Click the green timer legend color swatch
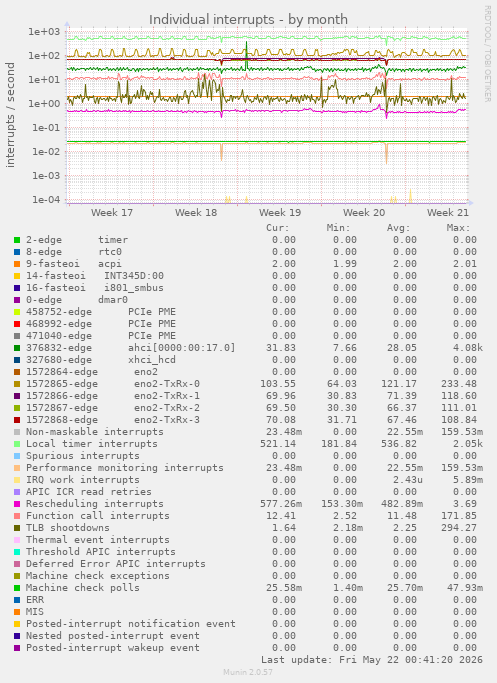 17,240
